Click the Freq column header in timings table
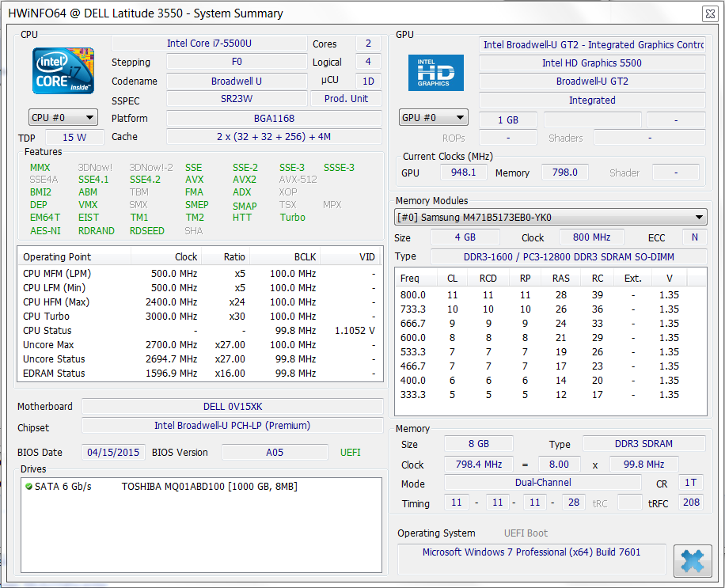725x588 pixels. click(x=416, y=279)
